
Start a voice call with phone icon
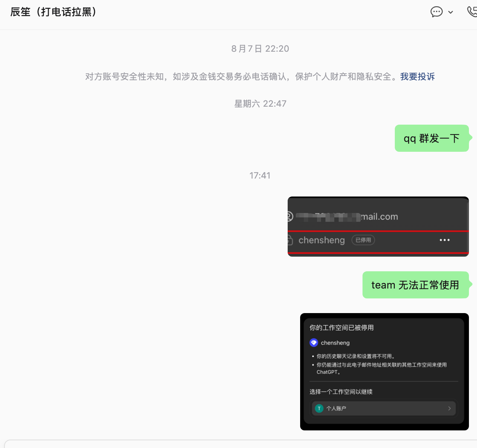[472, 12]
